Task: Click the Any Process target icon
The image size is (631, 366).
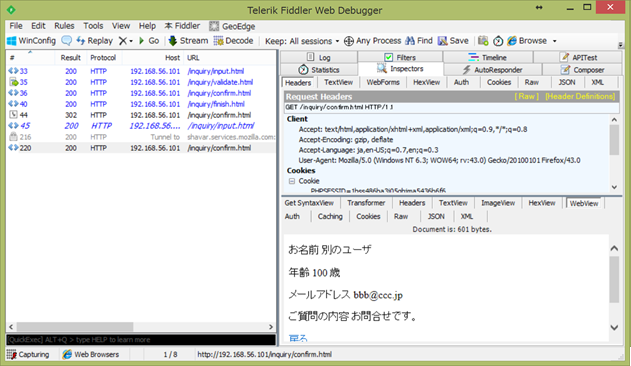Action: (x=349, y=41)
